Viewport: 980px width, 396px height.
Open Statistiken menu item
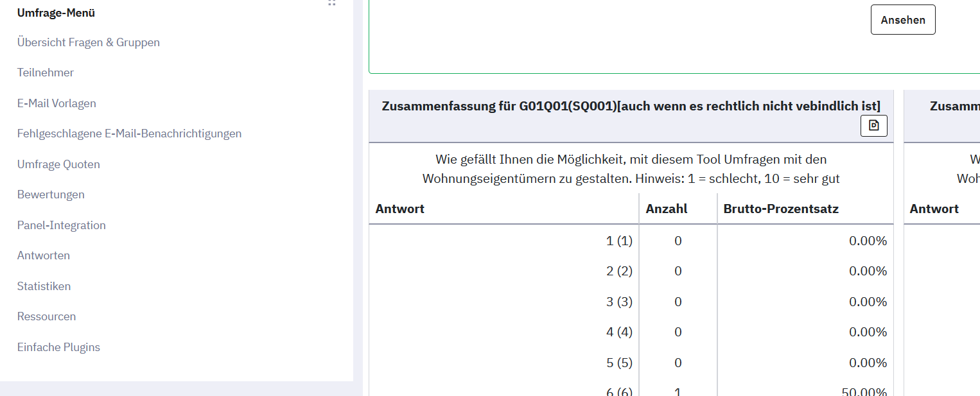pyautogui.click(x=44, y=286)
